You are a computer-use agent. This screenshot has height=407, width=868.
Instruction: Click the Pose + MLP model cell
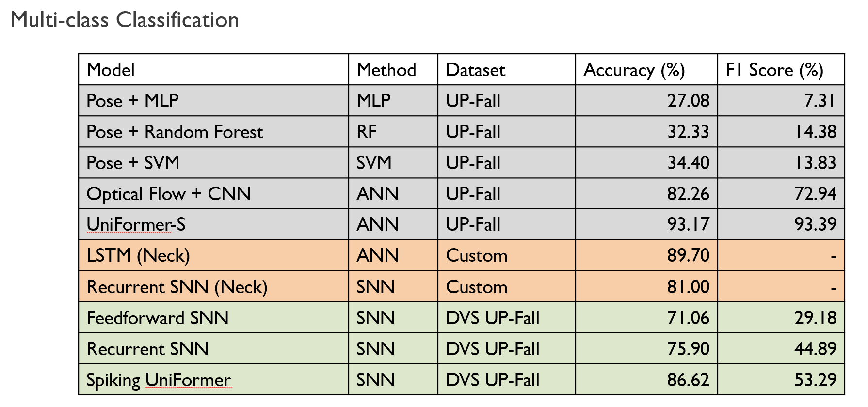(x=213, y=101)
